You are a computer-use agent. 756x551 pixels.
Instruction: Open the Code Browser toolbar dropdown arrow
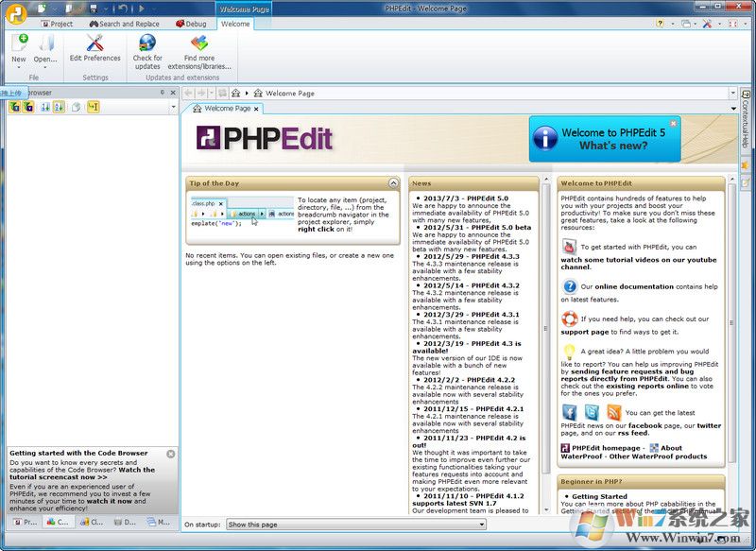click(x=172, y=107)
